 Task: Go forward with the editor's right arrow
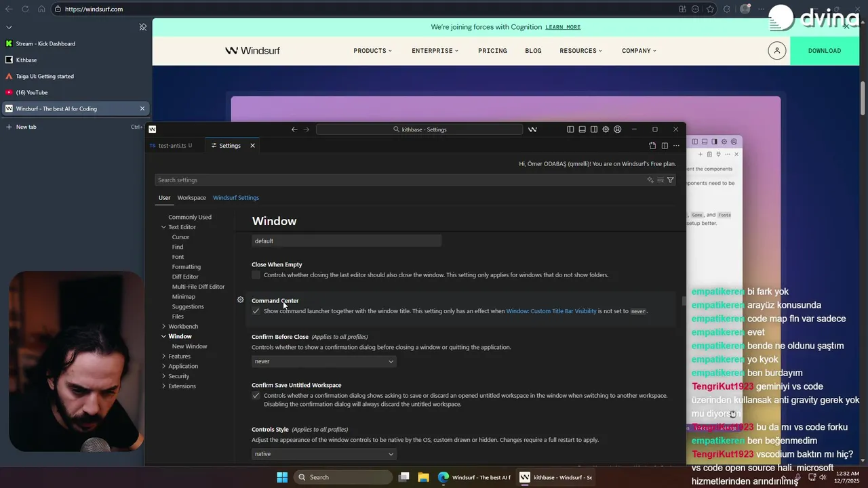pos(307,129)
